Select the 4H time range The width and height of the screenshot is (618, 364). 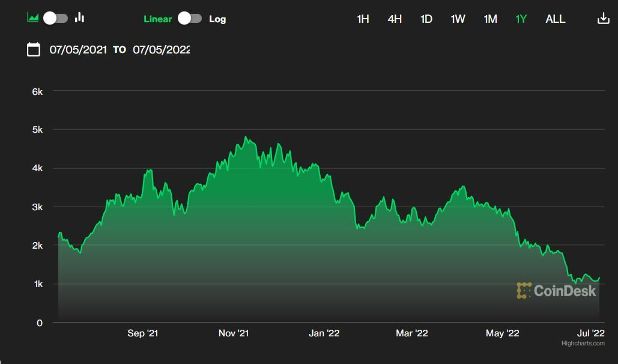pos(395,19)
